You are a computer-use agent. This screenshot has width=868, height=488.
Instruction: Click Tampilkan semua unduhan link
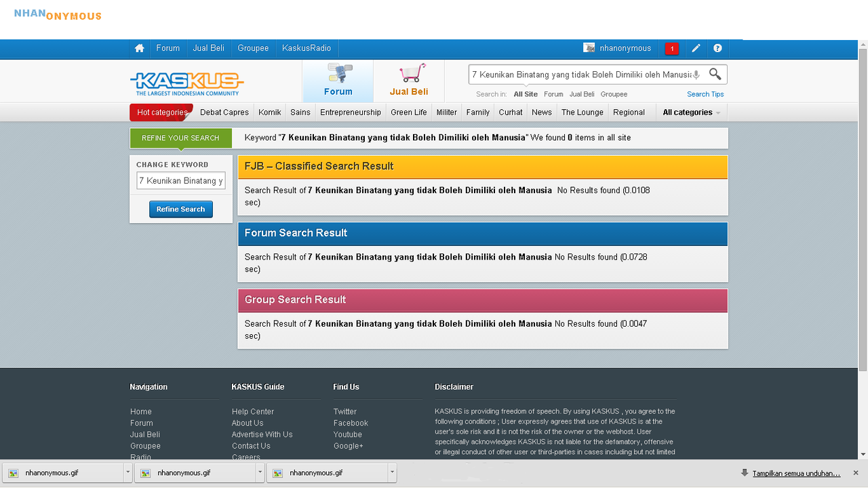(797, 473)
